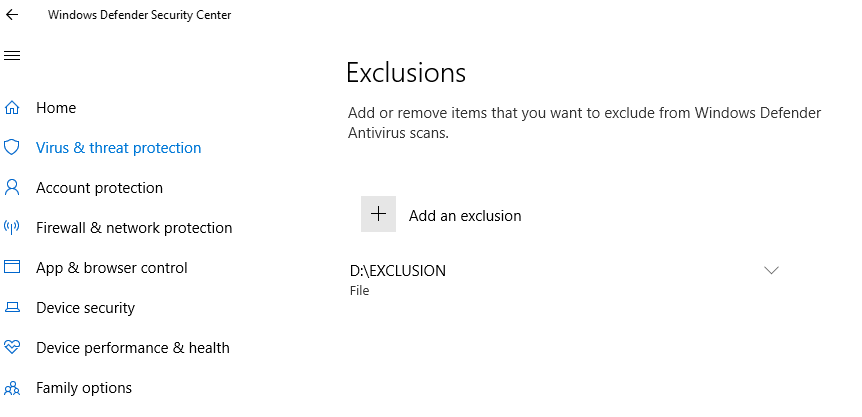Click the shield Virus protection icon
Screen dimensions: 862x417
(13, 147)
